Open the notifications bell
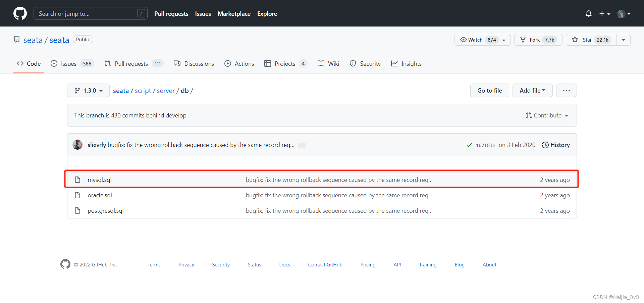 pos(589,14)
